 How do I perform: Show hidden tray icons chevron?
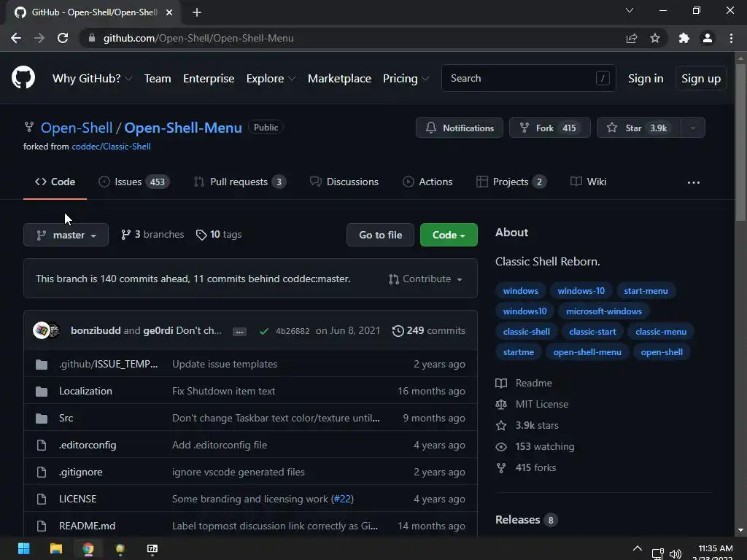coord(638,548)
